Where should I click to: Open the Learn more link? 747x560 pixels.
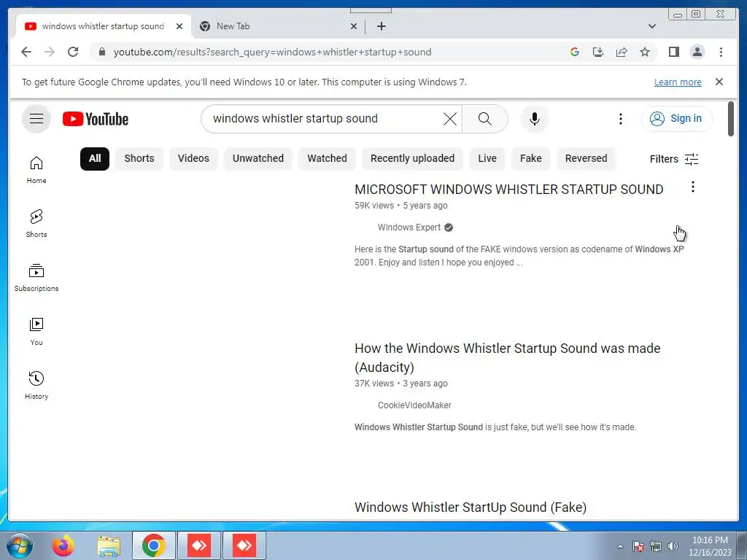[678, 82]
